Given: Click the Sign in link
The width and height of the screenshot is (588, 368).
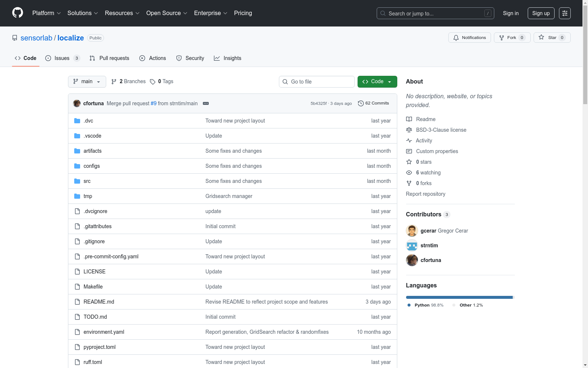Looking at the screenshot, I should tap(511, 13).
